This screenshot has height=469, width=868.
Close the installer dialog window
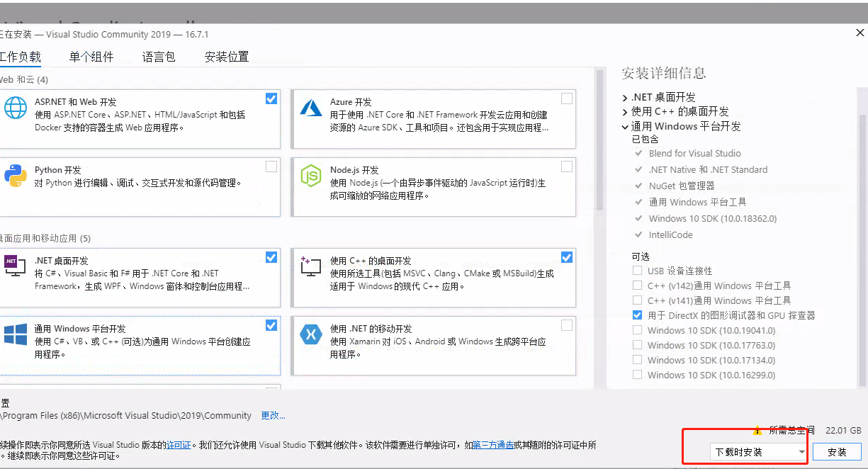[x=859, y=33]
